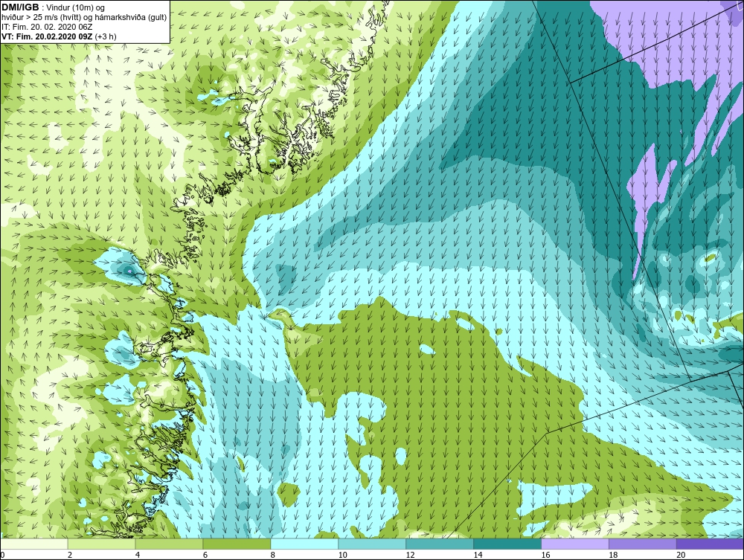Click the legend label 2

(70, 555)
